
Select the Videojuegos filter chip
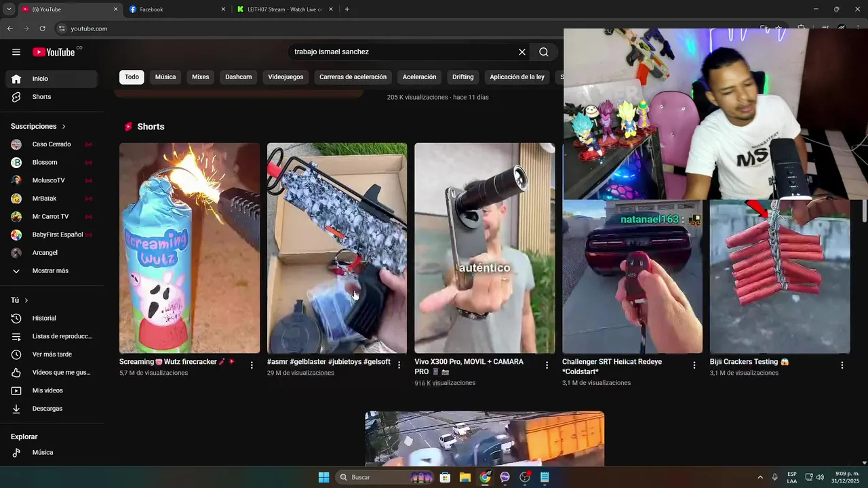click(x=285, y=77)
